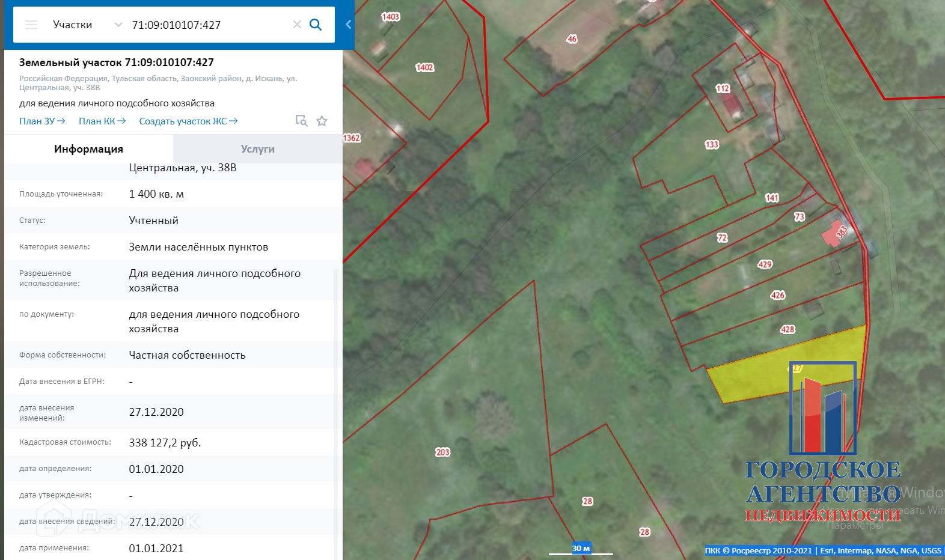Viewport: 945px width, 560px height.
Task: Collapse the side panel with the arrow
Action: pos(348,25)
